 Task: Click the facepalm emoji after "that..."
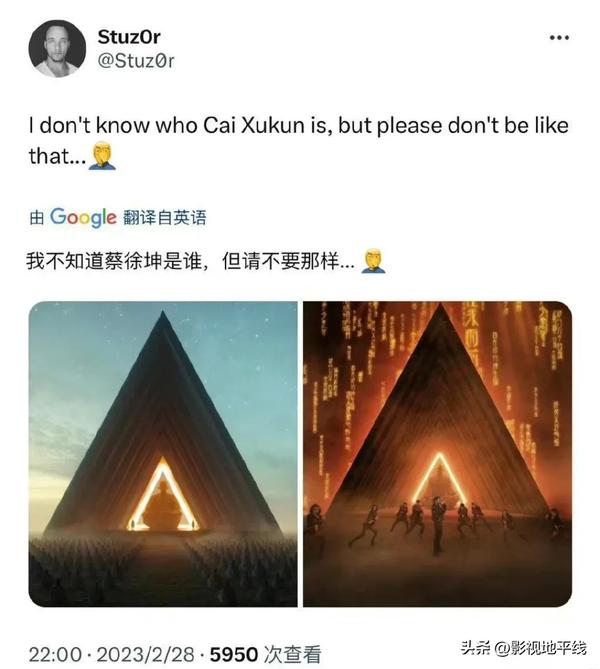pos(102,157)
